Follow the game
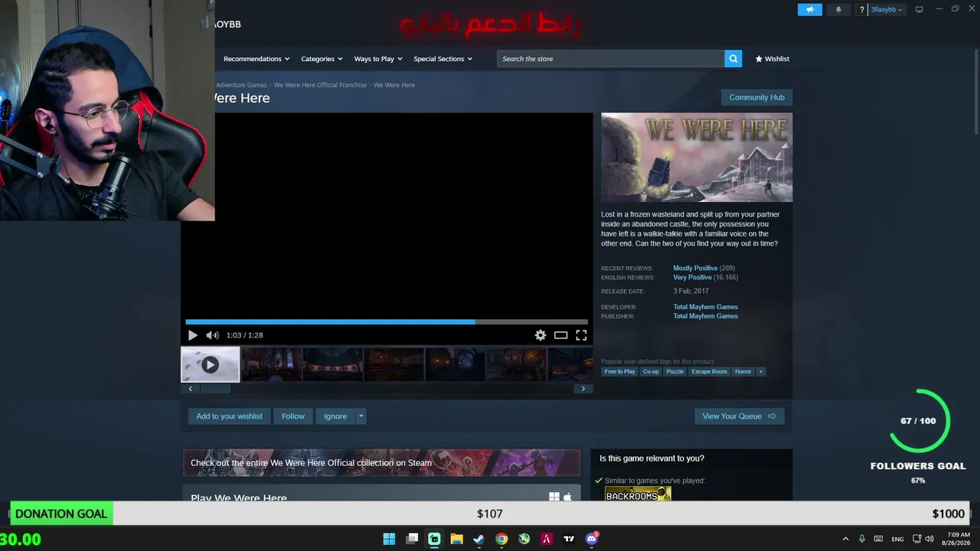The width and height of the screenshot is (980, 551). click(293, 416)
